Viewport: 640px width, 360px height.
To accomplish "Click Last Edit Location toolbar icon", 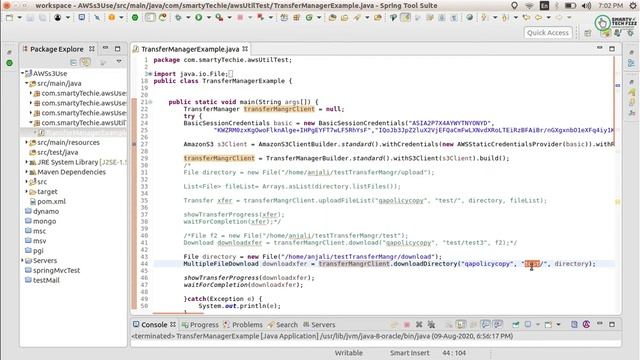I will (527, 18).
